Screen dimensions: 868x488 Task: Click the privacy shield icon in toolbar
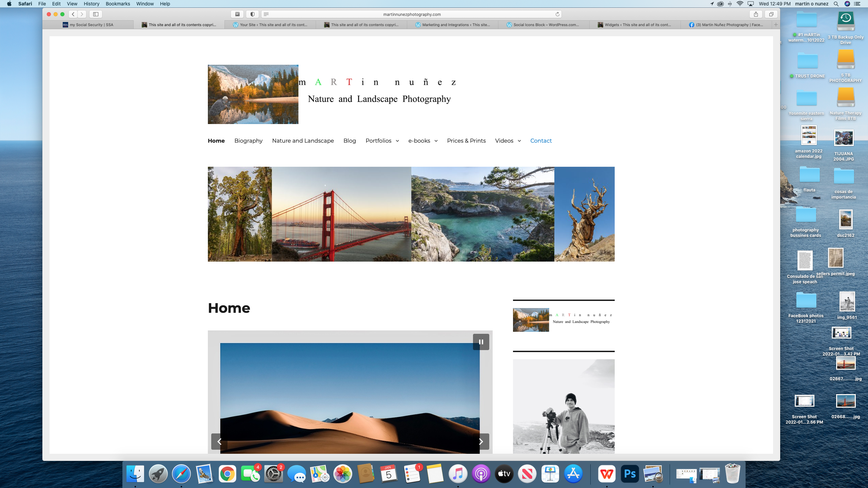coord(252,14)
